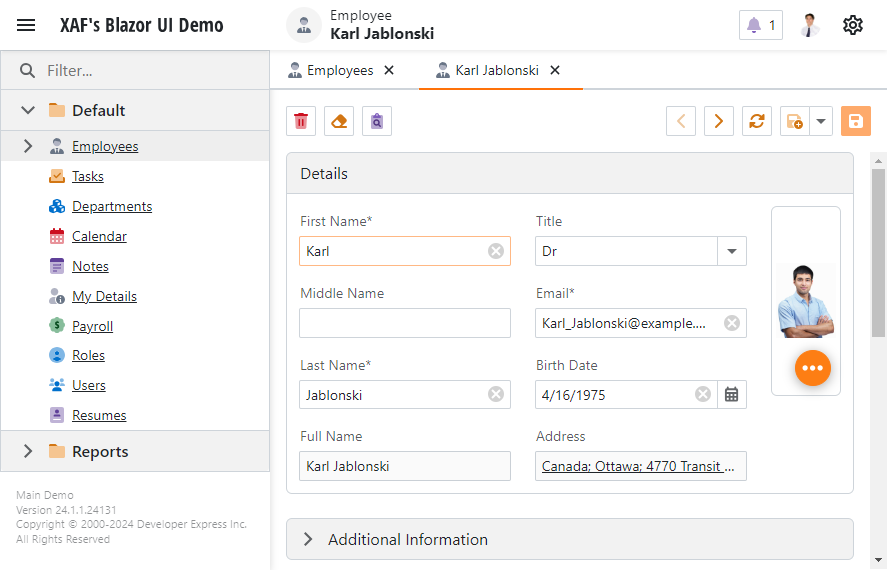The height and width of the screenshot is (570, 887).
Task: Open the settings gear menu
Action: 852,25
